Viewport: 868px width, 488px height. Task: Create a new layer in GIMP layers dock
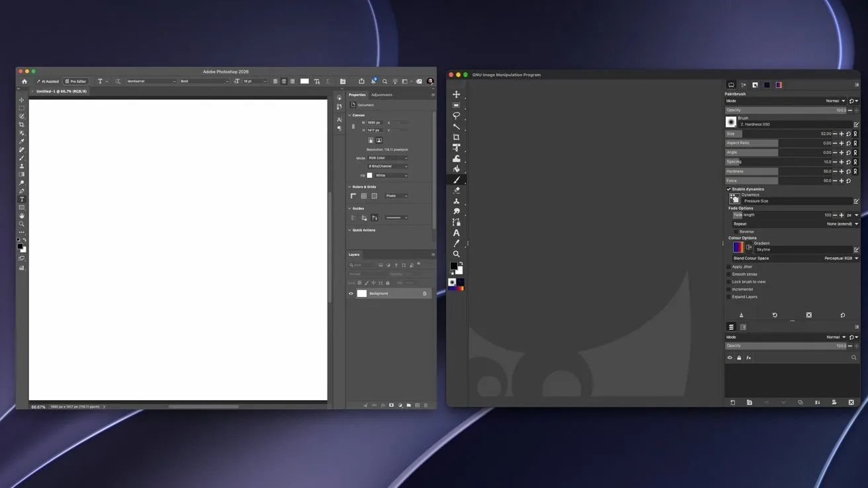click(732, 402)
